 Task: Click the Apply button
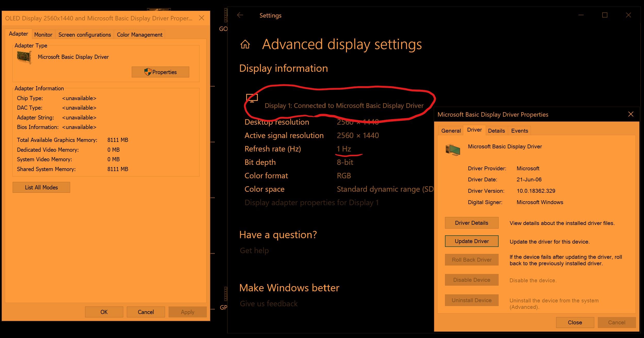pos(187,312)
